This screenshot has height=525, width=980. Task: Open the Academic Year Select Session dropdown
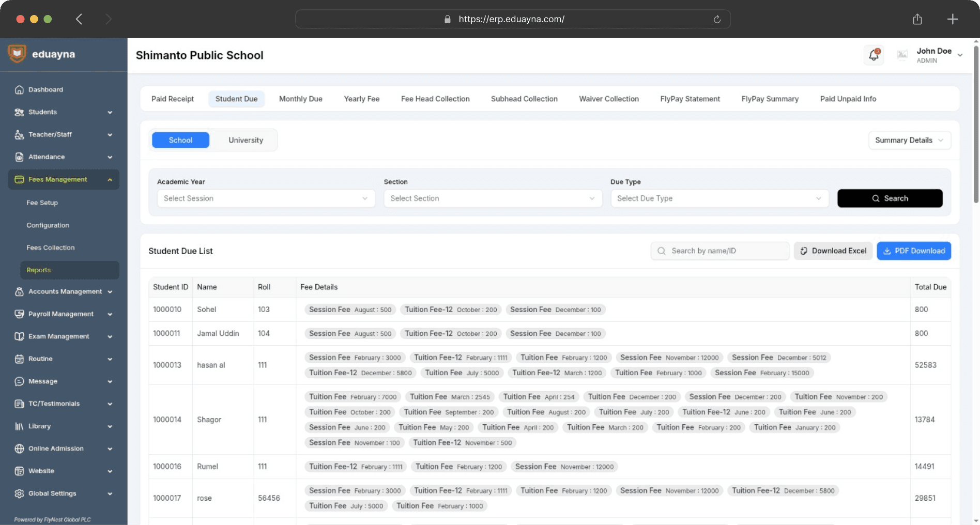coord(266,198)
